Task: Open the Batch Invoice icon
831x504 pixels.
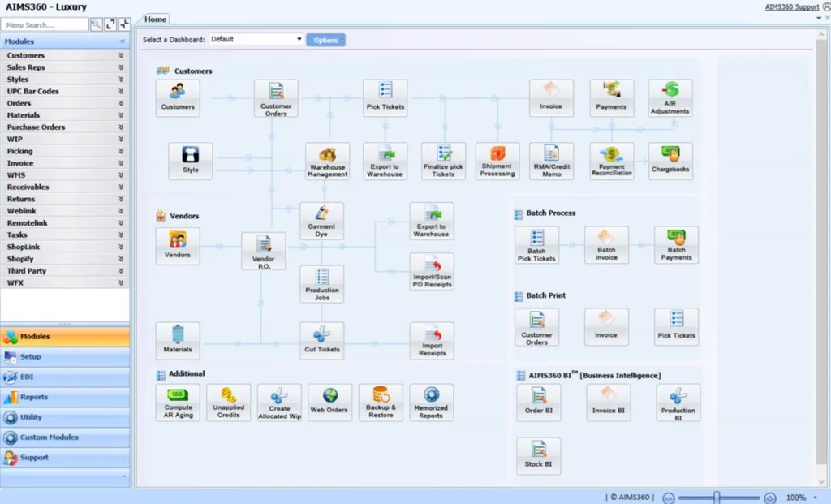Action: [x=606, y=245]
